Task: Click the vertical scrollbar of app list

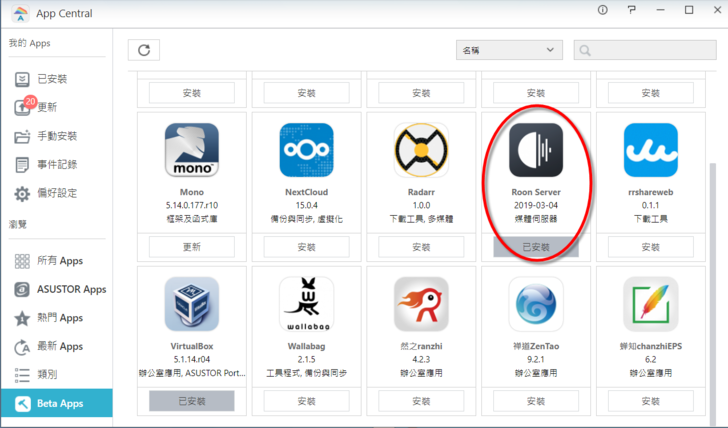Action: pyautogui.click(x=712, y=280)
